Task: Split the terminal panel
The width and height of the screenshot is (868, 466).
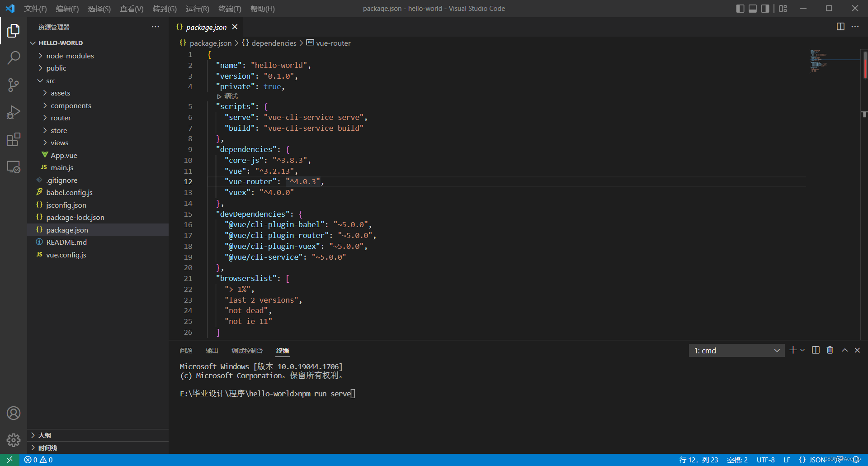Action: [816, 350]
